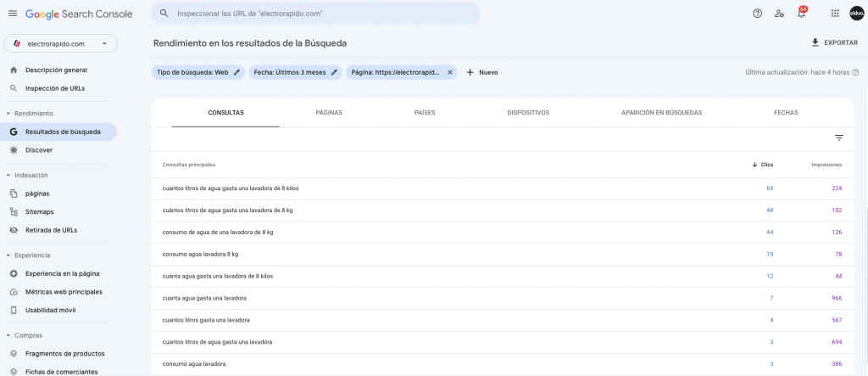Open the notifications bell
868x376 pixels.
coord(801,14)
